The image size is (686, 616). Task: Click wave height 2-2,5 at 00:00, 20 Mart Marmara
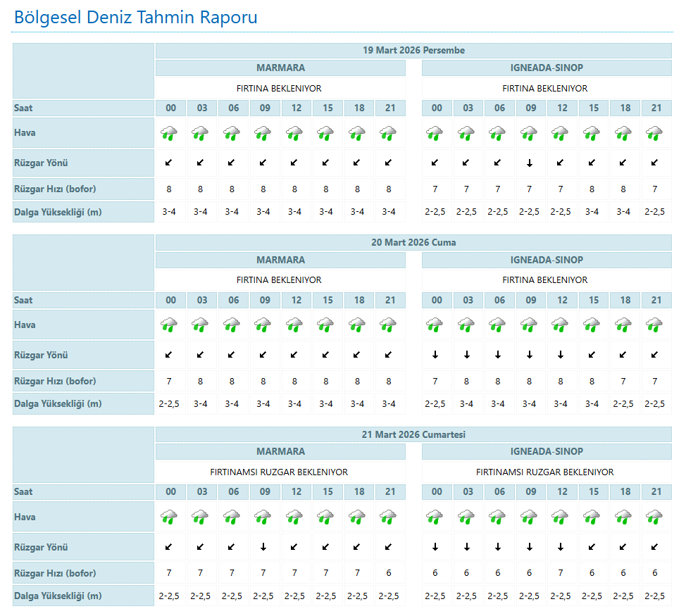pos(169,404)
